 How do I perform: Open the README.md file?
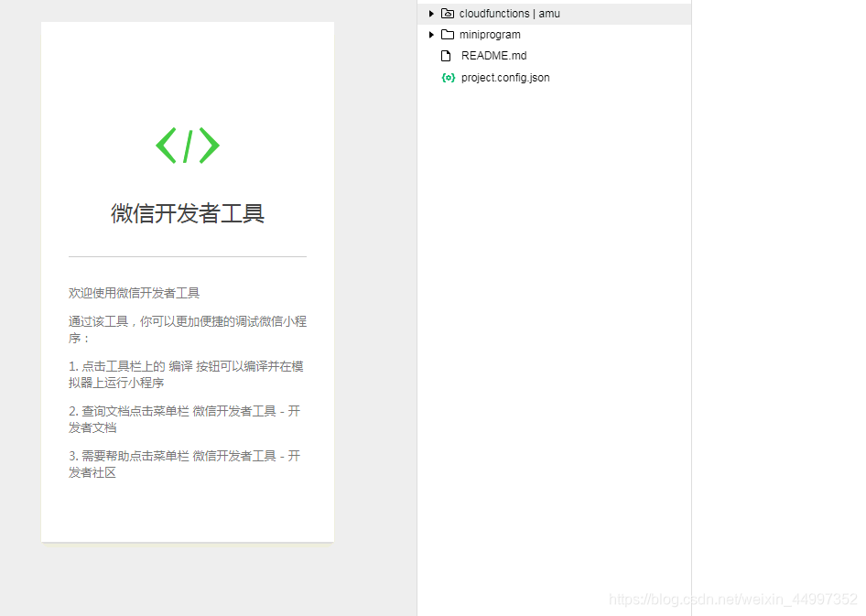[493, 56]
